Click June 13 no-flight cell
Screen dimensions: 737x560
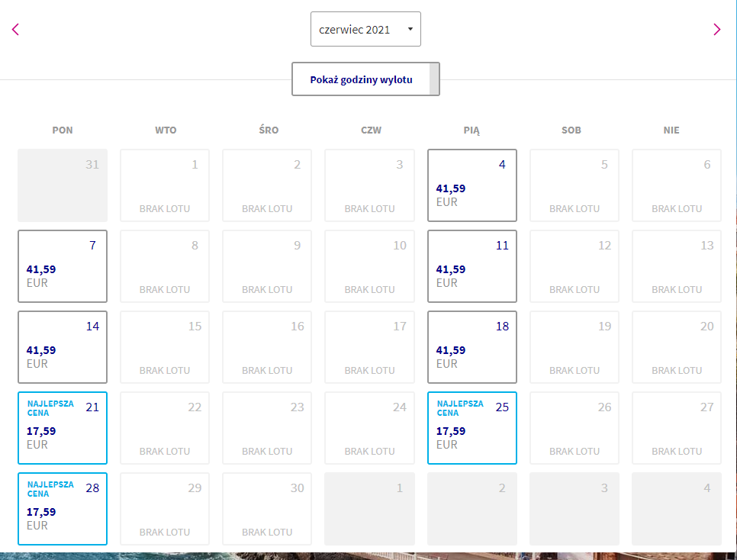677,266
